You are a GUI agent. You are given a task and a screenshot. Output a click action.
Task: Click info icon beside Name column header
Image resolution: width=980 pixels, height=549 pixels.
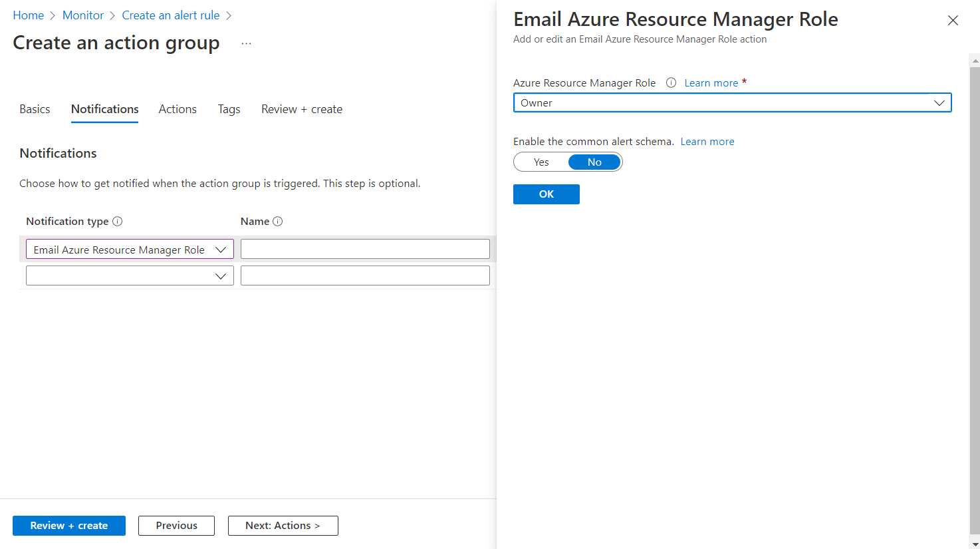click(x=278, y=222)
